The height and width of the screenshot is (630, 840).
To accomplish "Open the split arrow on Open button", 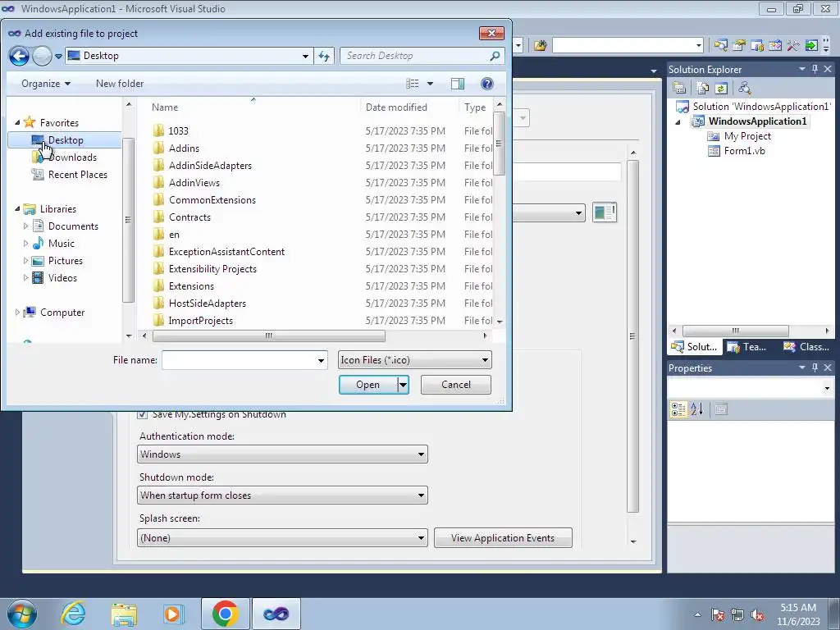I will point(403,385).
